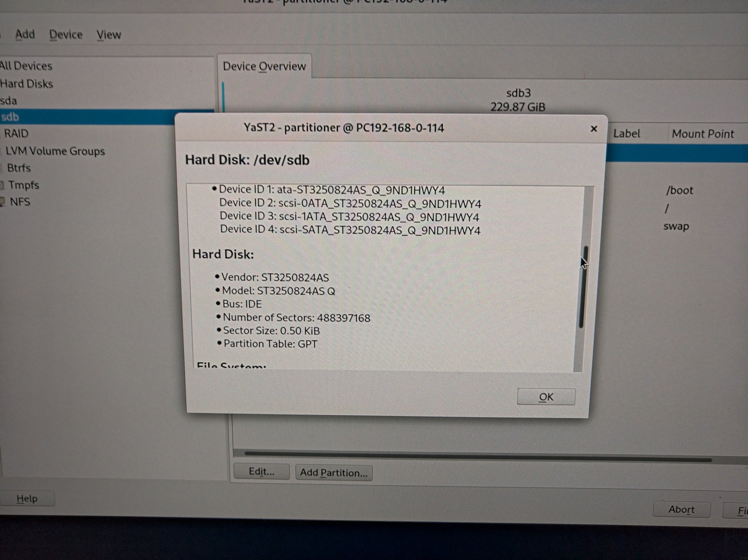
Task: Click the Abort button
Action: 681,509
